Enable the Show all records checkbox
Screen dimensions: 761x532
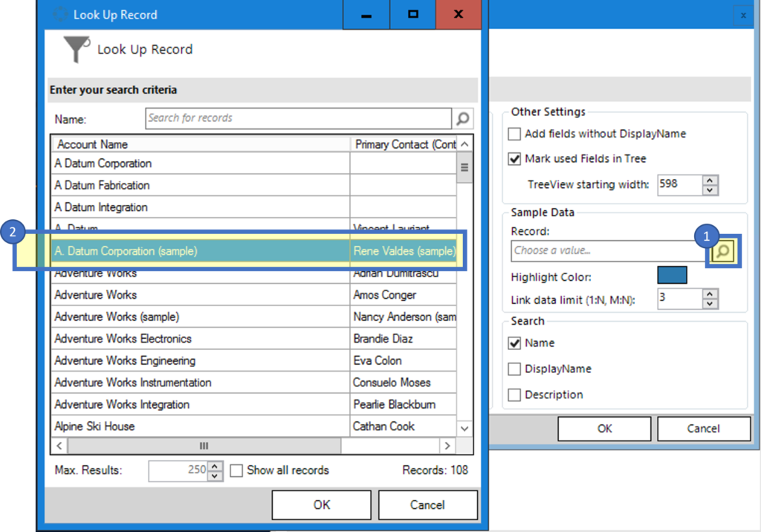pyautogui.click(x=237, y=470)
